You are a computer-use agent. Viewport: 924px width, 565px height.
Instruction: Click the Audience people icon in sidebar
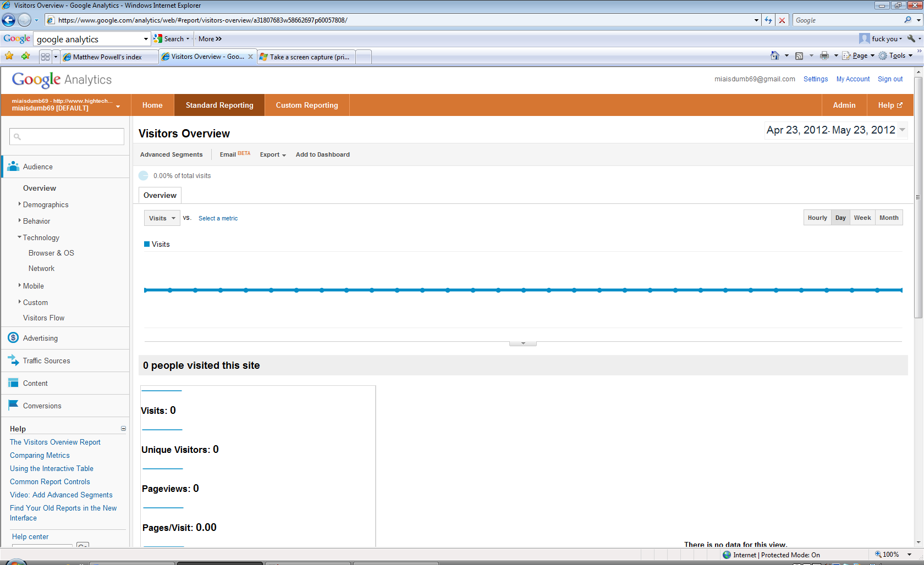[13, 167]
